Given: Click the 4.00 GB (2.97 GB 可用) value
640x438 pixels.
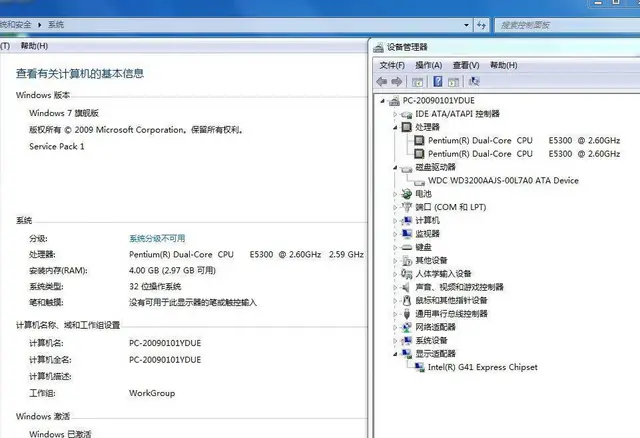Looking at the screenshot, I should coord(172,271).
